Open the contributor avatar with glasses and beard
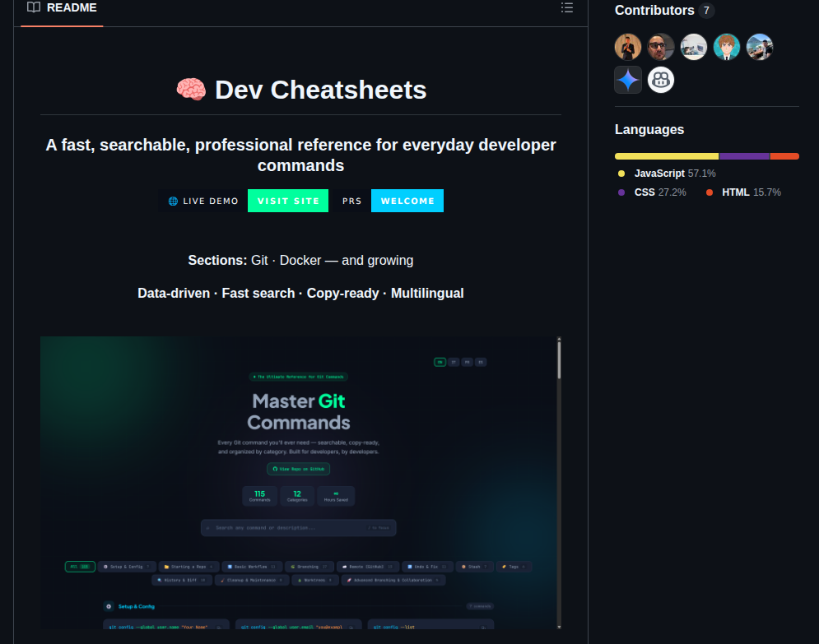The width and height of the screenshot is (819, 644). 661,47
